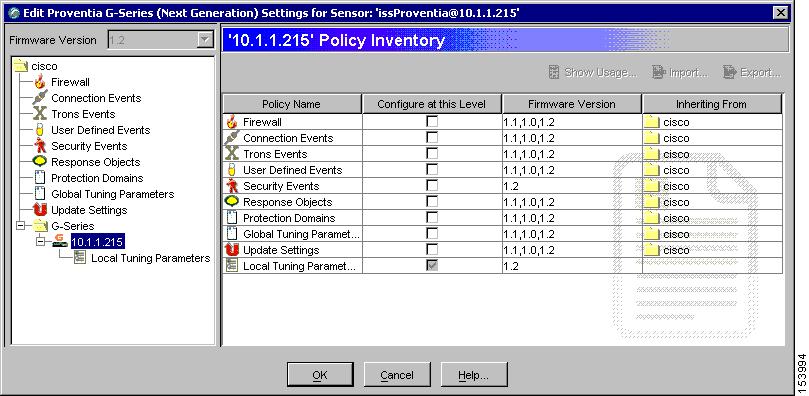Click the Connection Events plug icon in tree
This screenshot has width=809, height=396.
coord(40,97)
